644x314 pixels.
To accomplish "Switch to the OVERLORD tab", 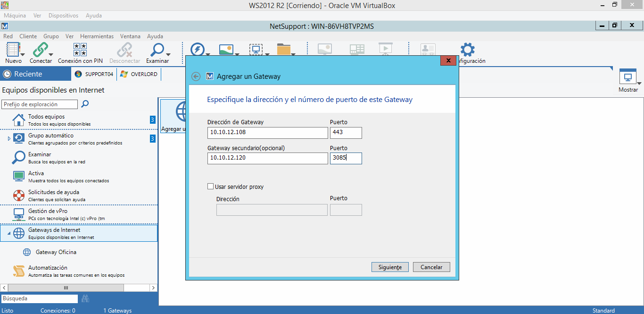I will coord(139,74).
